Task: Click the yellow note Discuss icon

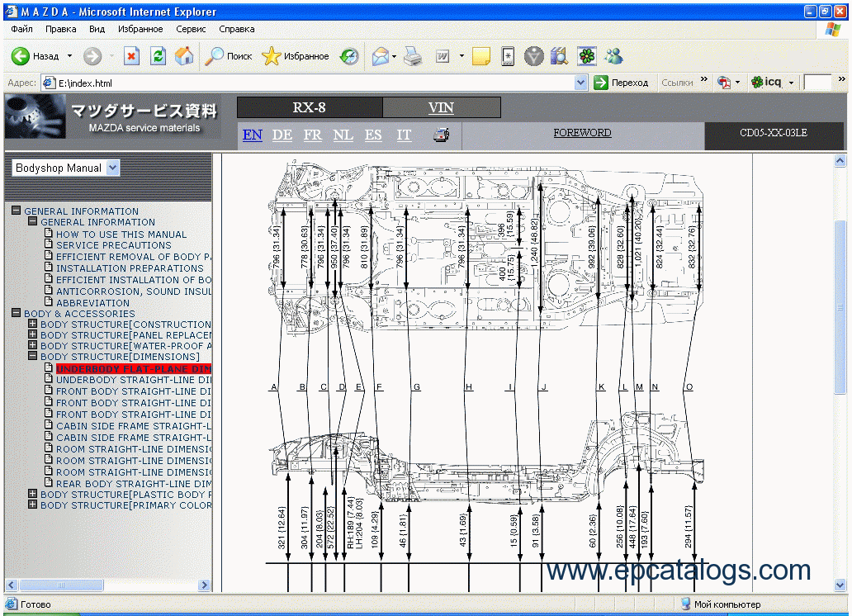Action: tap(480, 56)
